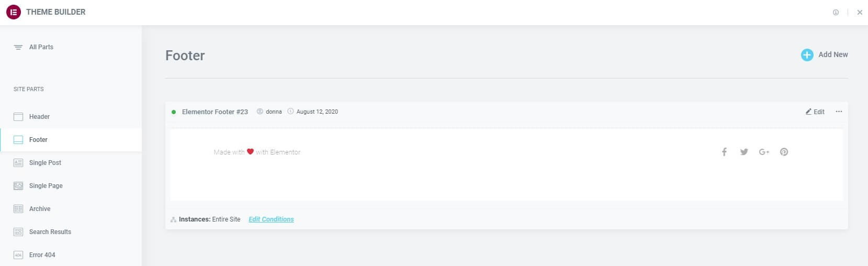Open the three-dot more options menu
The height and width of the screenshot is (266, 868).
click(839, 112)
